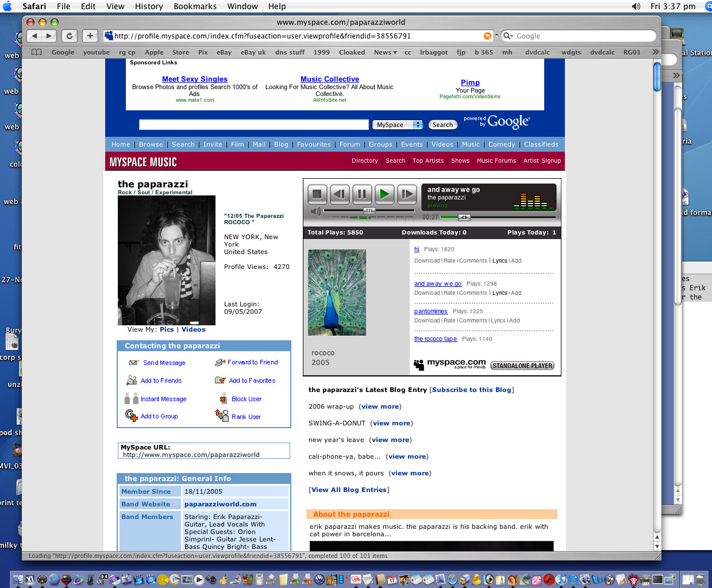Click Subscribe to this Blog
Screen dimensions: 712x588
(x=472, y=390)
